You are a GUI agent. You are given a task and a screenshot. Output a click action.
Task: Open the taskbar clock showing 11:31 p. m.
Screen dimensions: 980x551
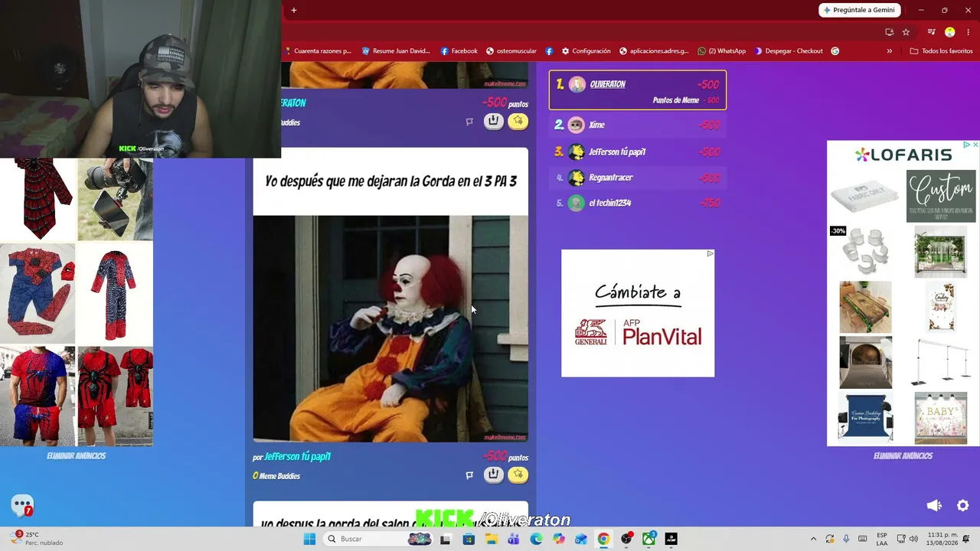[943, 539]
